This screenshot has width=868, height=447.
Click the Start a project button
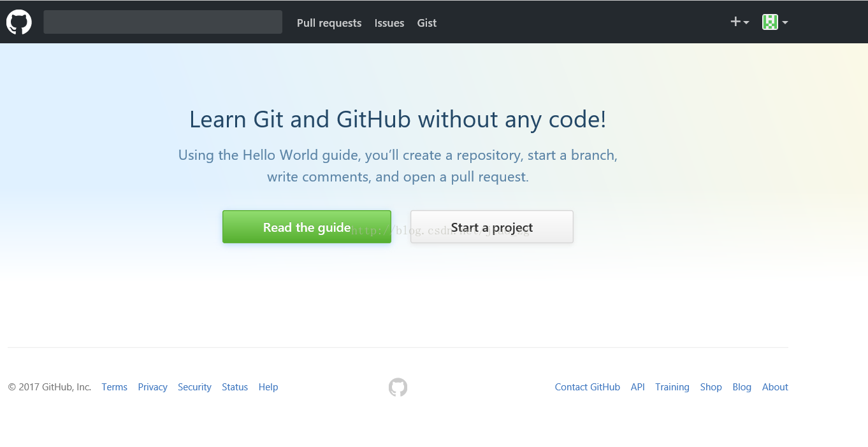click(492, 227)
